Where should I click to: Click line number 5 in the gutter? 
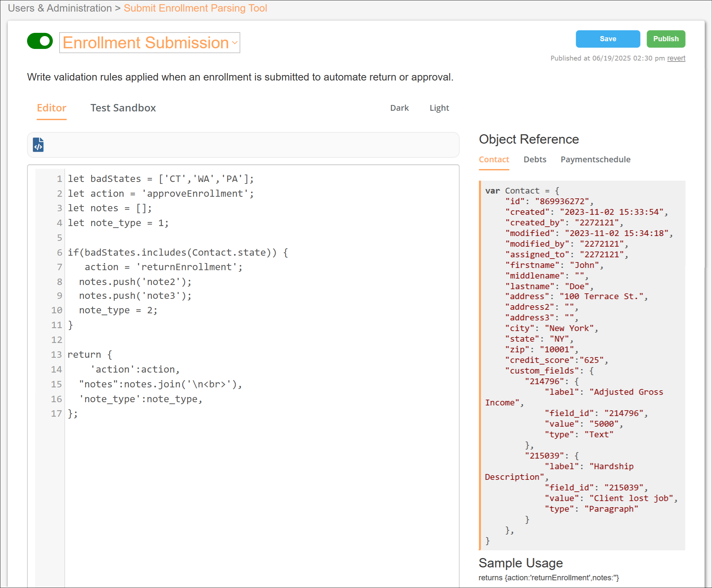coord(60,238)
